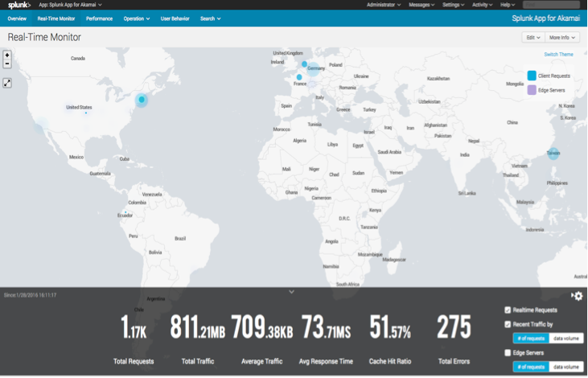Image resolution: width=588 pixels, height=378 pixels.
Task: Zoom out the map with minus button
Action: pos(7,64)
